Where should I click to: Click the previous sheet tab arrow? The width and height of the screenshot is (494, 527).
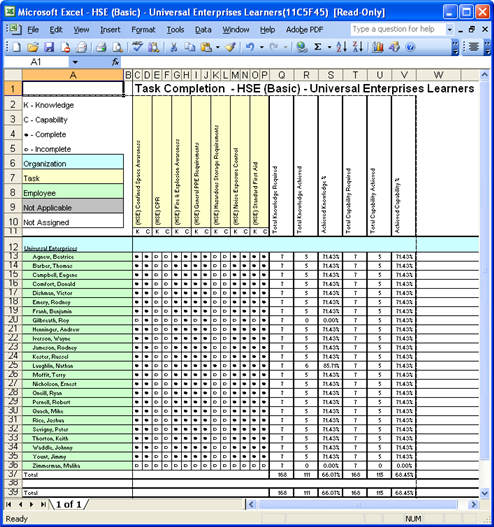click(x=20, y=504)
